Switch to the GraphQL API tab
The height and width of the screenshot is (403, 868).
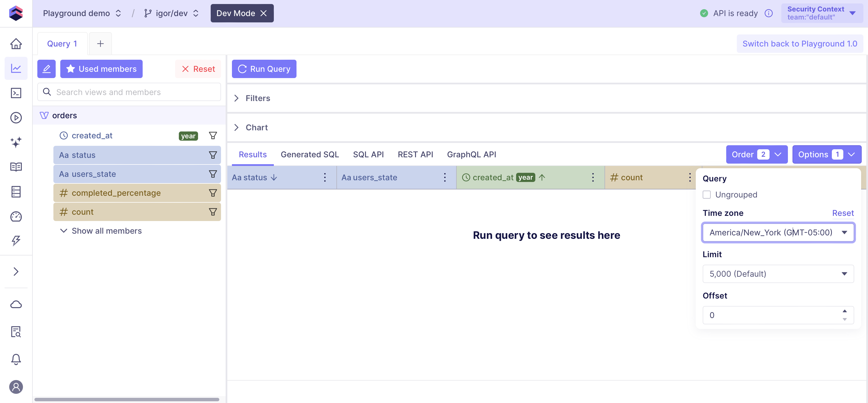point(471,154)
